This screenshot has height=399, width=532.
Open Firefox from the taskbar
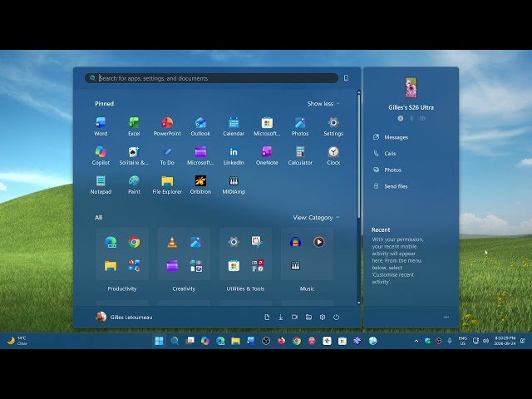(x=281, y=341)
